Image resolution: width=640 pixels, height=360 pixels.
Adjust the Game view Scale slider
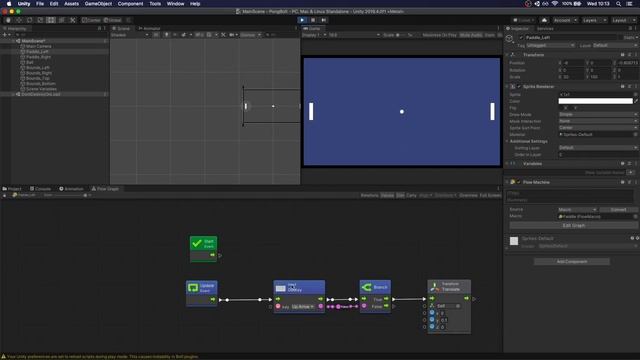coord(400,35)
